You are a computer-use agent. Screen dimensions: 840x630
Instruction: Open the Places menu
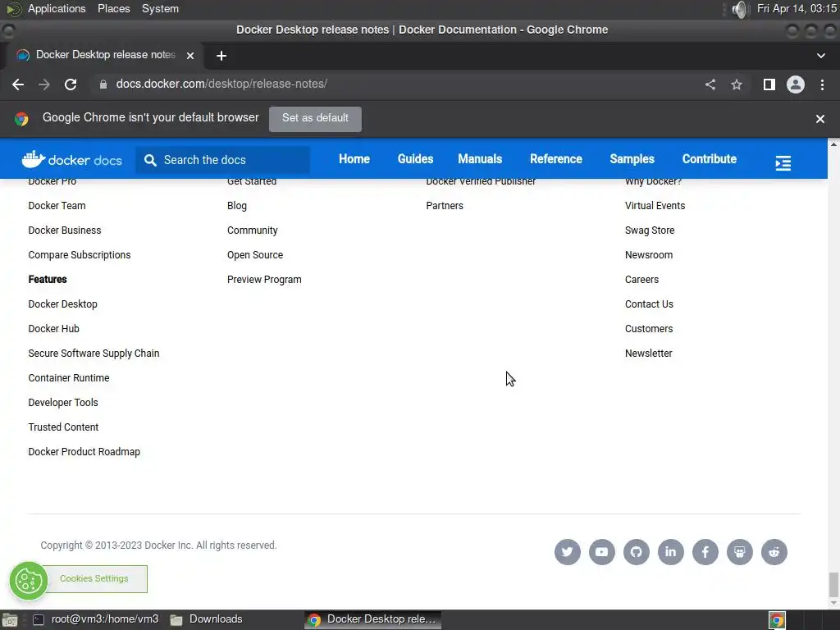[x=113, y=8]
